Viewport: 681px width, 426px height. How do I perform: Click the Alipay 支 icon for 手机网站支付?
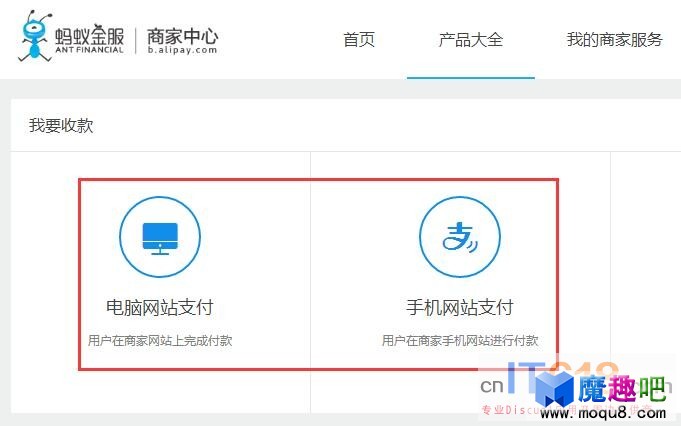[x=460, y=237]
